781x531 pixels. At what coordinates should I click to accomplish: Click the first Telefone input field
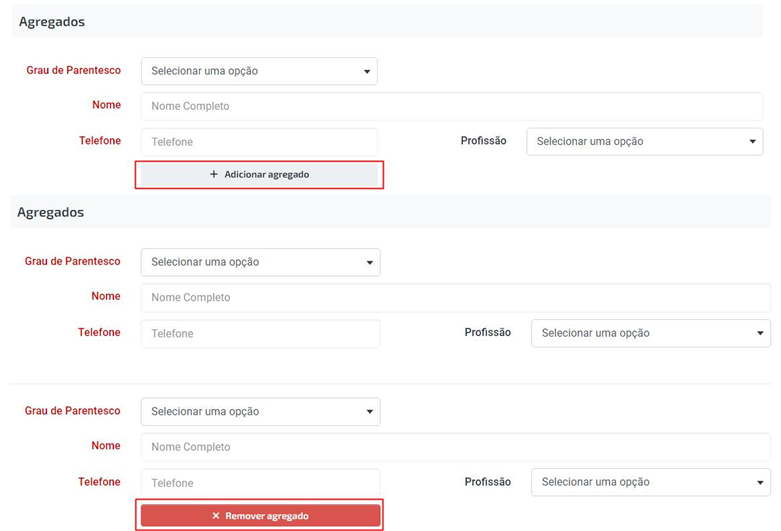[259, 142]
